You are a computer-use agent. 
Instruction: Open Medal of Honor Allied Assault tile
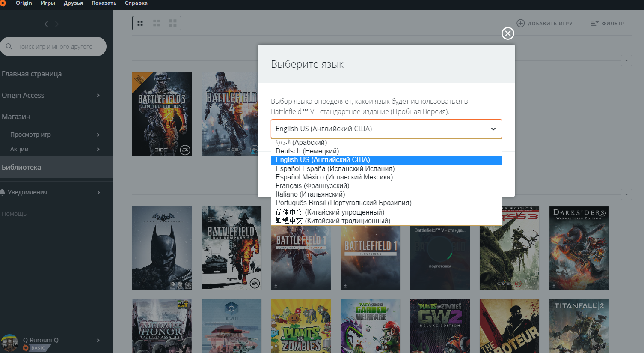[x=162, y=326]
